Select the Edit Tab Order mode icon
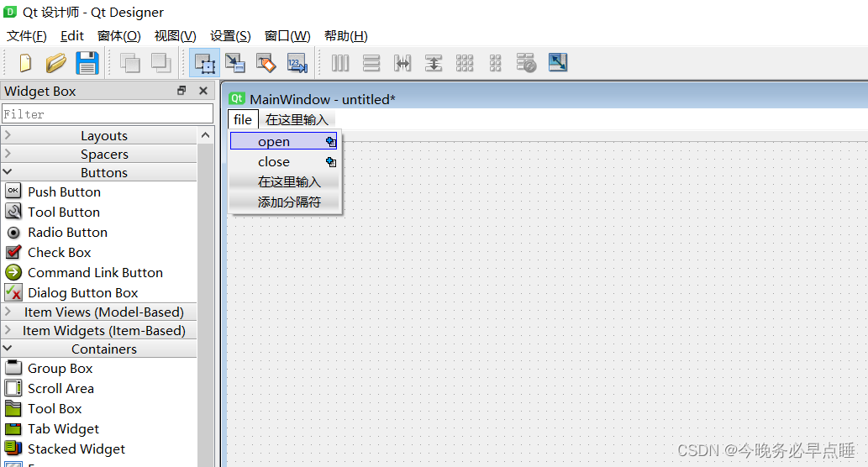 coord(297,63)
